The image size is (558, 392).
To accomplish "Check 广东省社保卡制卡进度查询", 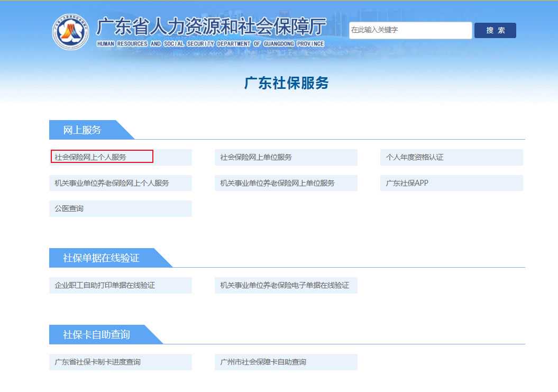I will click(x=98, y=362).
